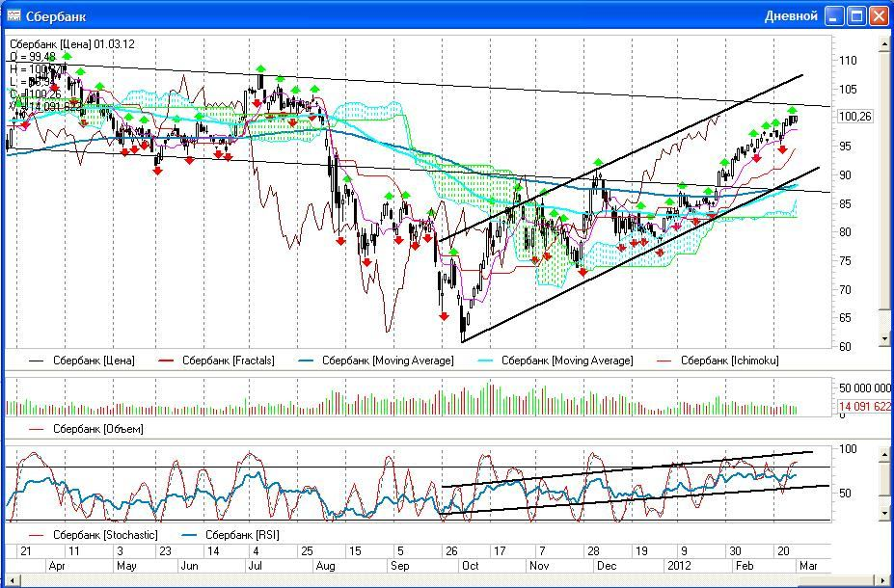Click the red 14 091 622 volume value label
The width and height of the screenshot is (894, 588).
point(864,406)
